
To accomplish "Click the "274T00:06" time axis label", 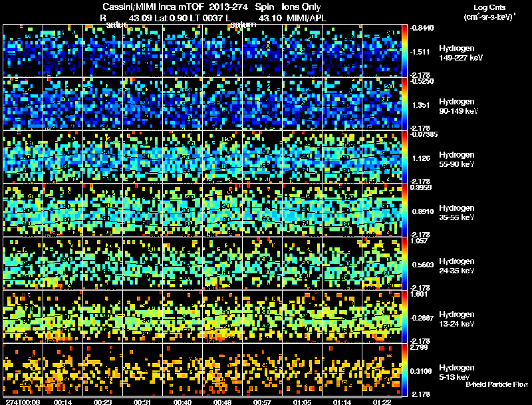I will pos(23,402).
